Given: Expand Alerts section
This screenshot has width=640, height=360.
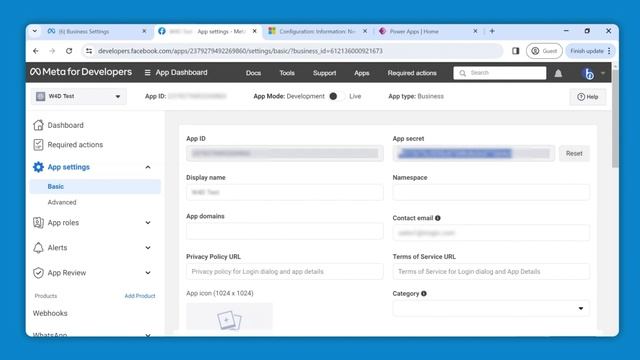Looking at the screenshot, I should click(148, 248).
